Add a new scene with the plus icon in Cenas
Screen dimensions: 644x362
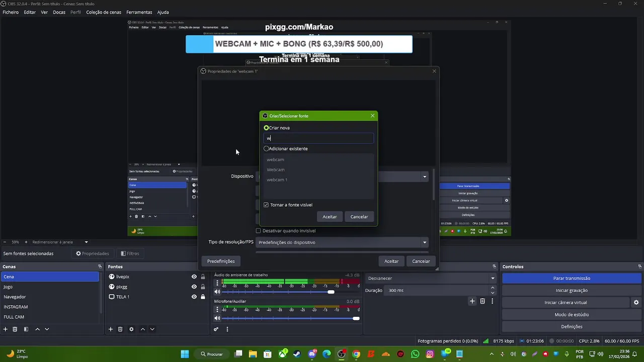click(6, 329)
